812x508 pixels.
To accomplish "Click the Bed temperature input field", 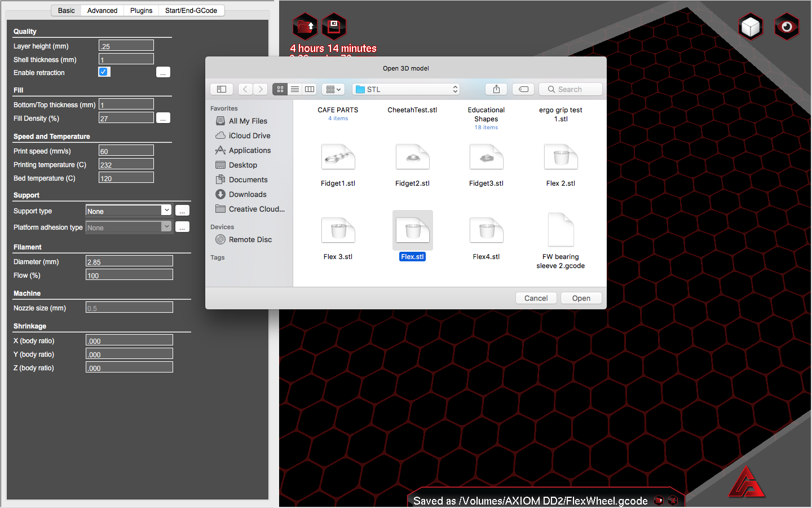I will pos(126,178).
